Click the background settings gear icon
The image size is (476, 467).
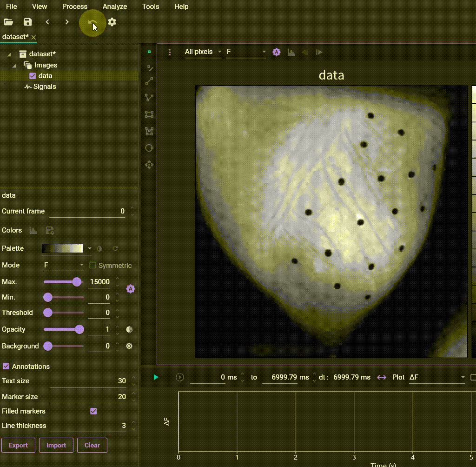pyautogui.click(x=129, y=346)
